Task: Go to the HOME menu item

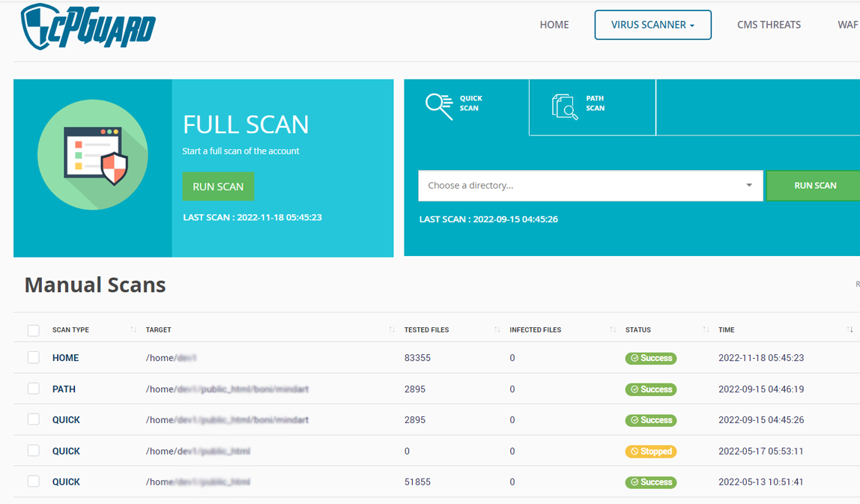Action: pos(554,25)
